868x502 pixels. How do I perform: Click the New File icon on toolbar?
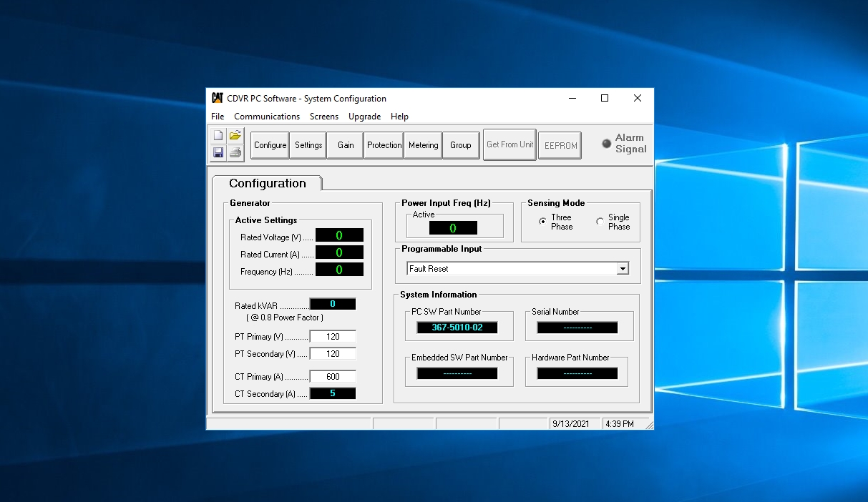218,134
